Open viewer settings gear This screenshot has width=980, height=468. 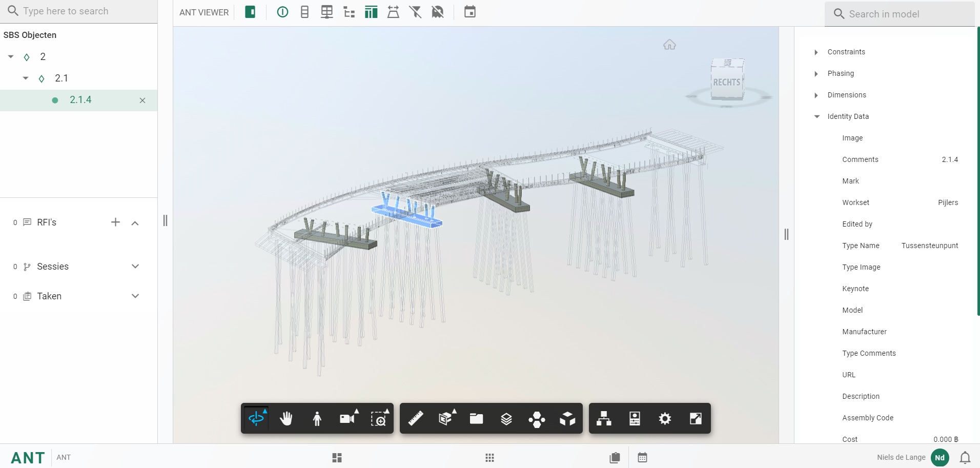point(665,419)
